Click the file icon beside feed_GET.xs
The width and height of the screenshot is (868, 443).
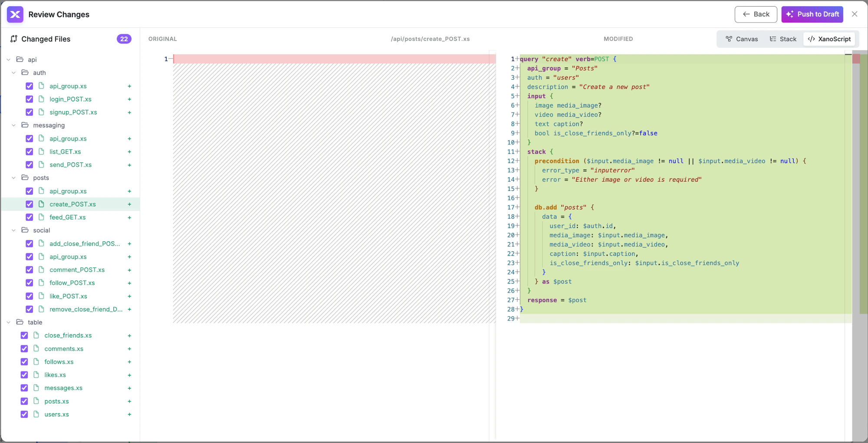(42, 217)
